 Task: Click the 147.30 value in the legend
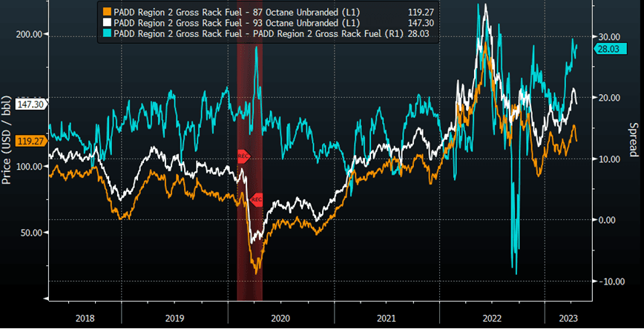point(421,24)
